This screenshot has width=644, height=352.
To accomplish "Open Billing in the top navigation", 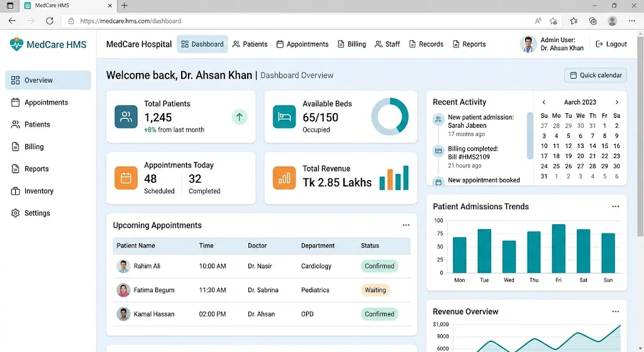I will click(352, 44).
